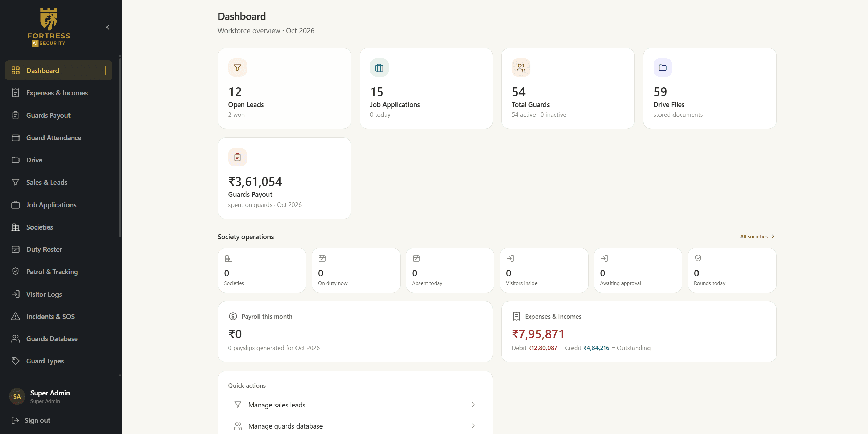Click the Job Applications briefcase icon in sidebar

pyautogui.click(x=15, y=205)
